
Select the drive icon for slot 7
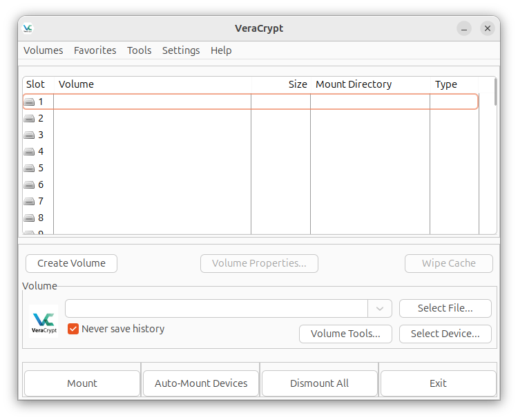click(x=29, y=201)
